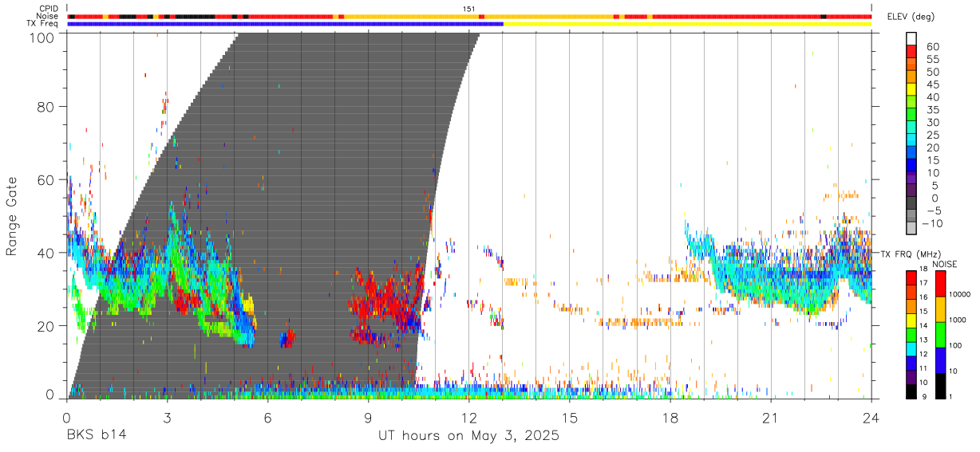Click the x-axis tick label '9'
Viewport: 980px width, 452px height.
click(368, 418)
